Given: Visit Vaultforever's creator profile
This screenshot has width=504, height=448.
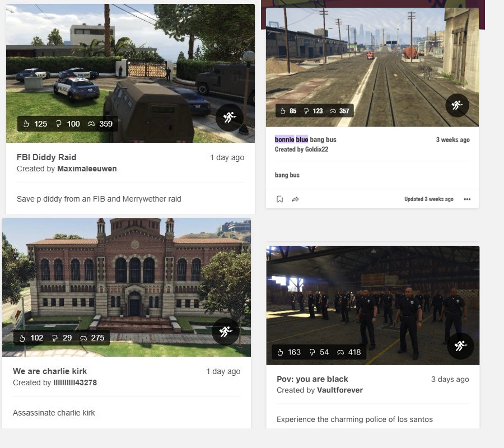Looking at the screenshot, I should point(339,390).
